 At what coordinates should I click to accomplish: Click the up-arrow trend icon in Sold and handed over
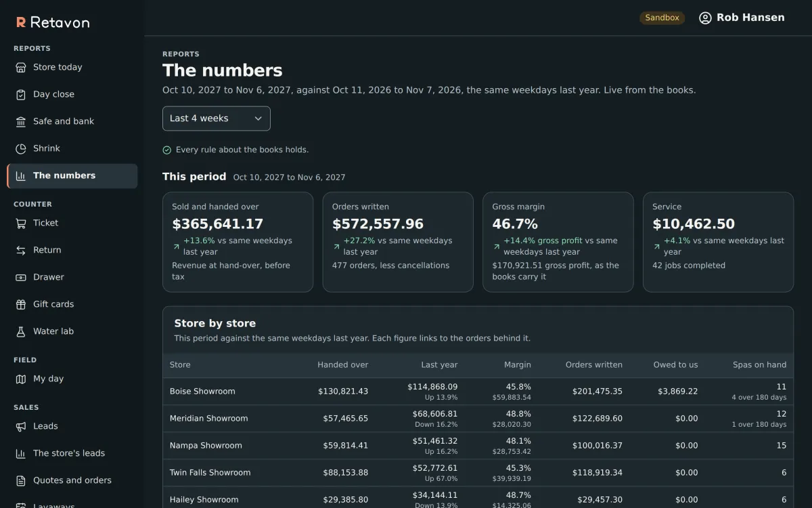177,247
